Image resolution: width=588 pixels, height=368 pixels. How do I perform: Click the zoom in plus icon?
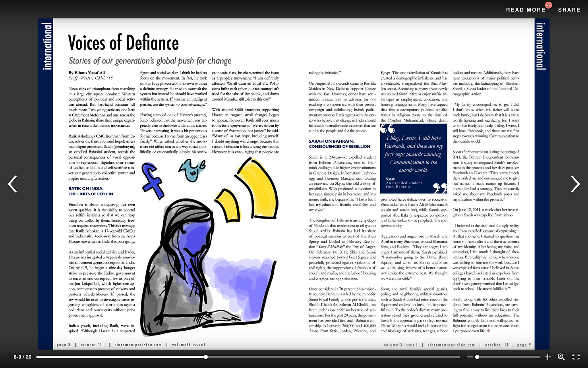click(x=547, y=357)
